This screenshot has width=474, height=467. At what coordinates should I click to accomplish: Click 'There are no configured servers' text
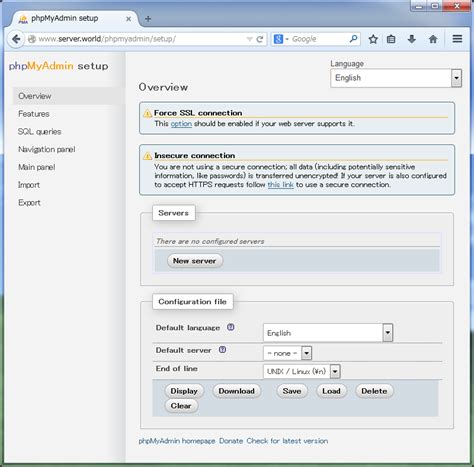pos(210,241)
